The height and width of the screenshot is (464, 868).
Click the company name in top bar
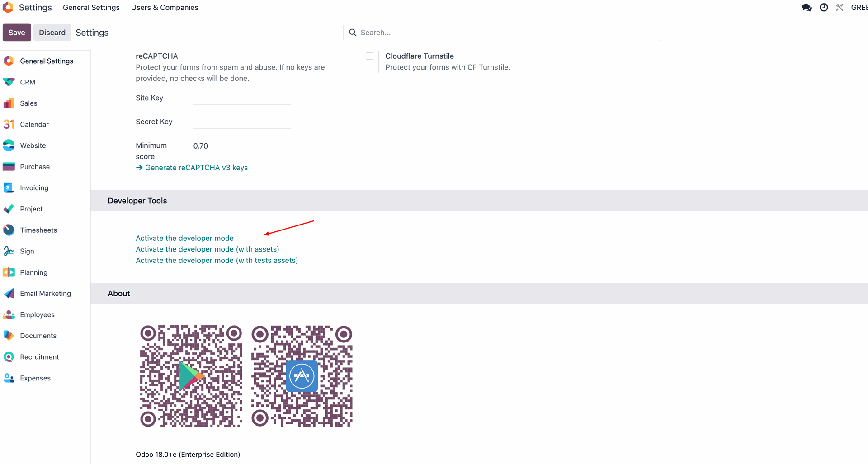[x=859, y=8]
